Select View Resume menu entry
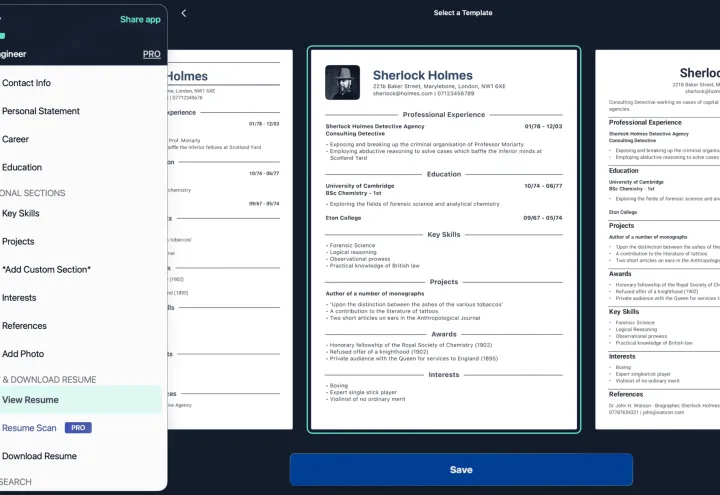Viewport: 720px width, 495px height. pos(80,400)
